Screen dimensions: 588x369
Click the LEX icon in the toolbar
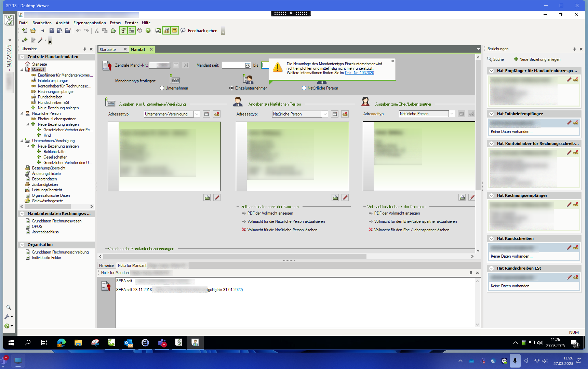pos(158,31)
